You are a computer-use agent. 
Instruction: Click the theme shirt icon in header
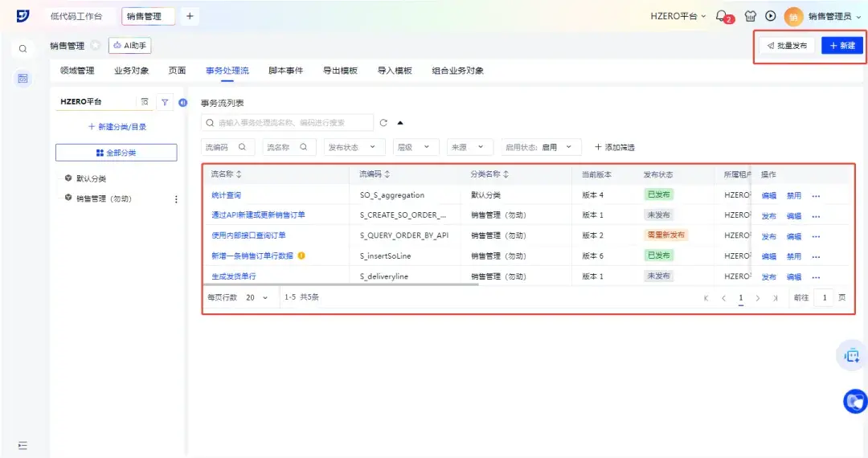[x=751, y=16]
